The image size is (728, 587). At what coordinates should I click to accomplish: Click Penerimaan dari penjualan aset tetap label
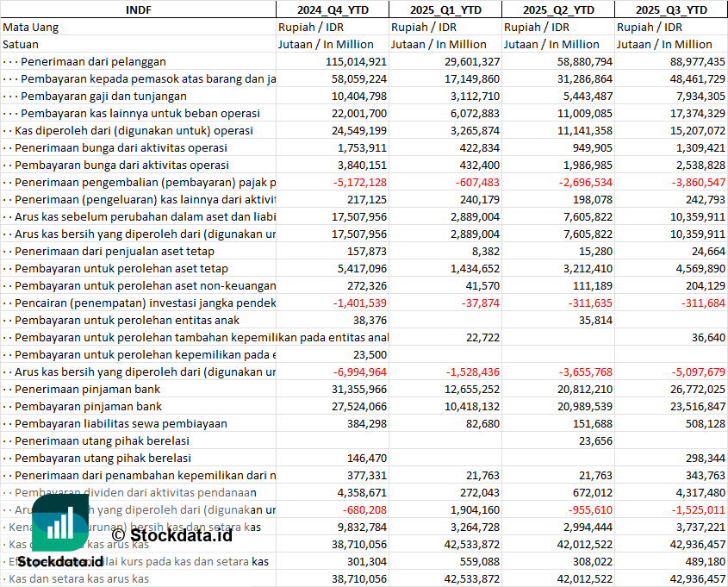(115, 251)
